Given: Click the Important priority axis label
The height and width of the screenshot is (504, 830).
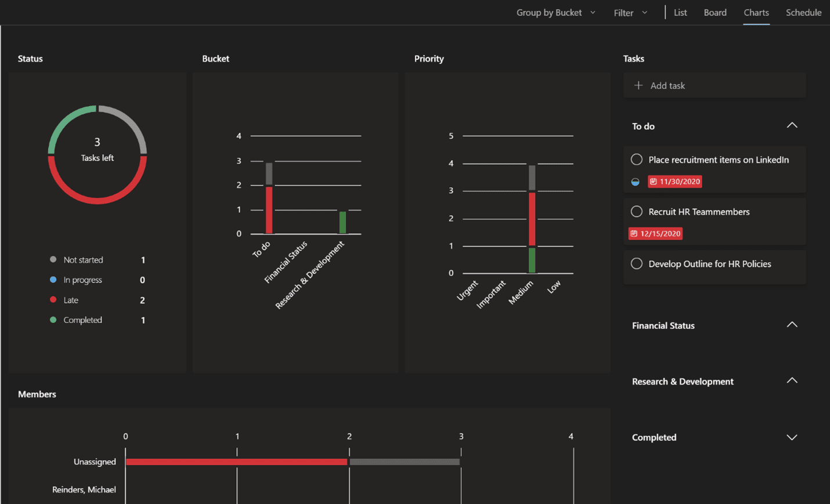Looking at the screenshot, I should coord(491,294).
